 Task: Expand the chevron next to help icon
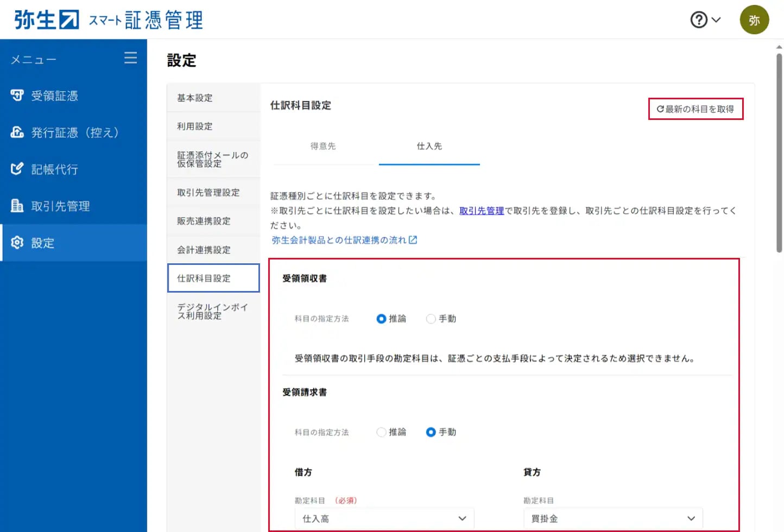tap(716, 20)
